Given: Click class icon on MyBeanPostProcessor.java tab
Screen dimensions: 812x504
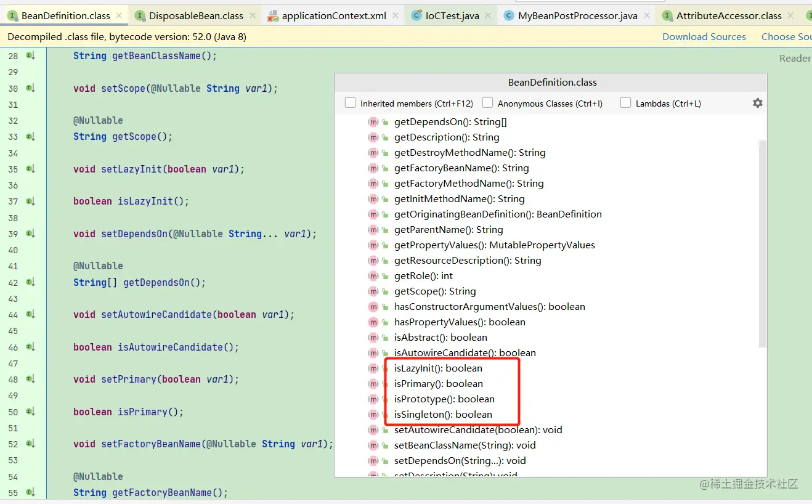Looking at the screenshot, I should click(x=508, y=15).
